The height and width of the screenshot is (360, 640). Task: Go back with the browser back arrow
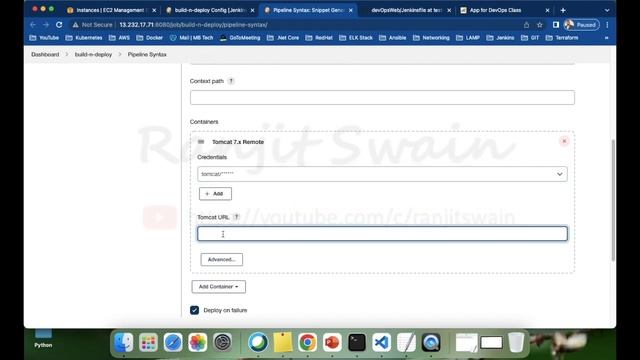coord(33,25)
